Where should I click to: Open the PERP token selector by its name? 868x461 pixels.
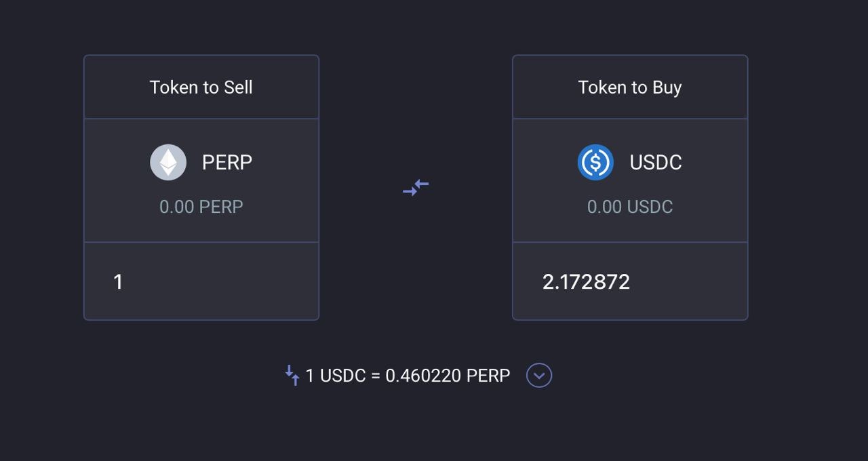tap(227, 163)
